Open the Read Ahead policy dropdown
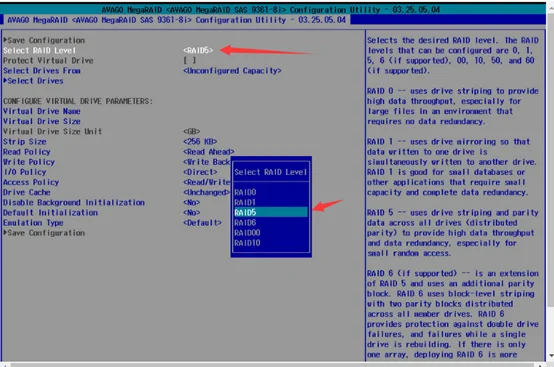Screen dimensions: 554x367 208,152
